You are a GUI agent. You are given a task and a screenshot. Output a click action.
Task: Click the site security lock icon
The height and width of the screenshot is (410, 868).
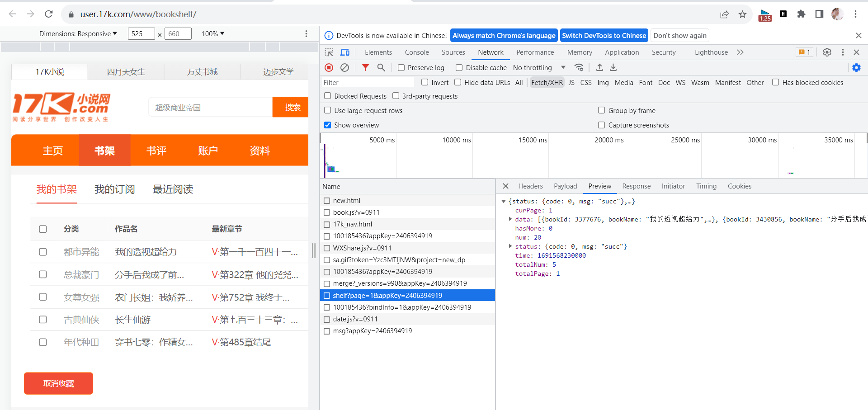(x=71, y=14)
